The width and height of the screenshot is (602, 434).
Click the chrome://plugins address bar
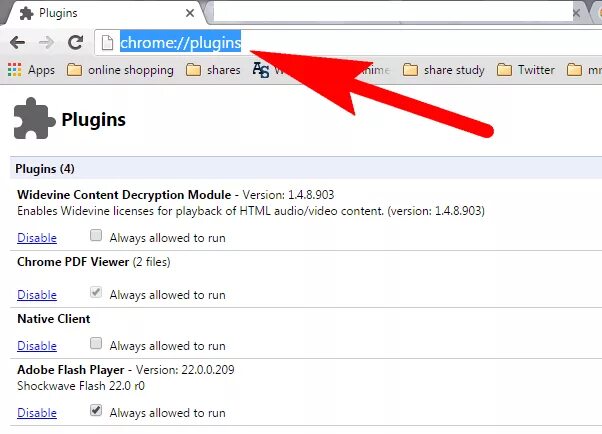pos(349,43)
